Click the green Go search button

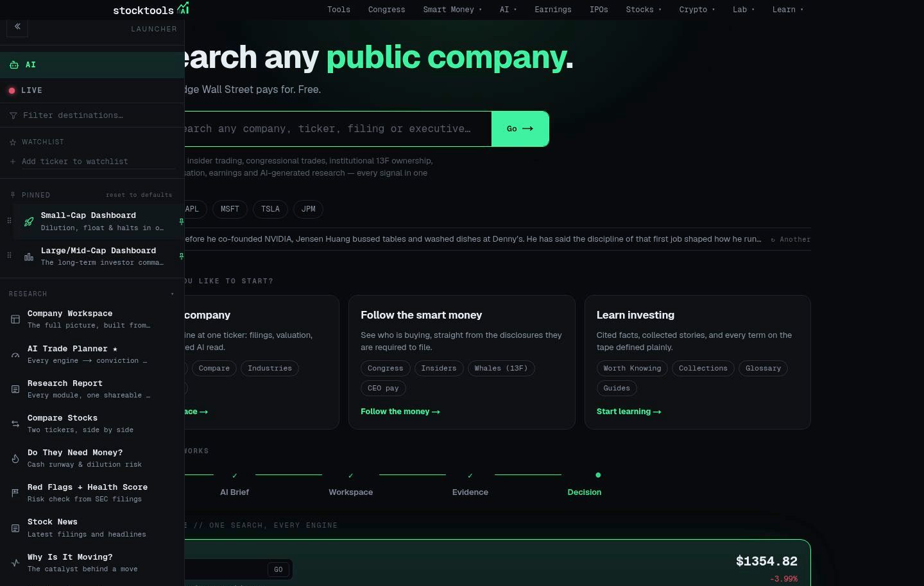(520, 129)
